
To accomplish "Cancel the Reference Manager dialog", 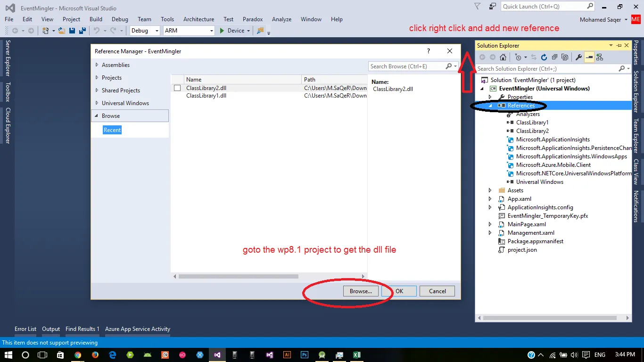I will click(438, 291).
